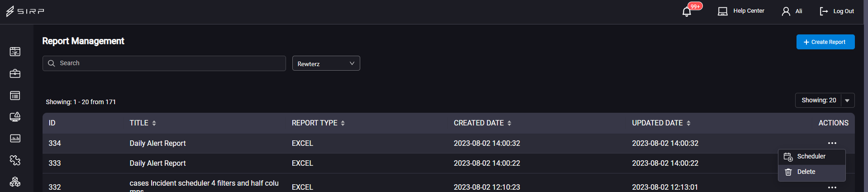The width and height of the screenshot is (868, 192).
Task: Open the cubes icon in the sidebar
Action: pyautogui.click(x=15, y=182)
